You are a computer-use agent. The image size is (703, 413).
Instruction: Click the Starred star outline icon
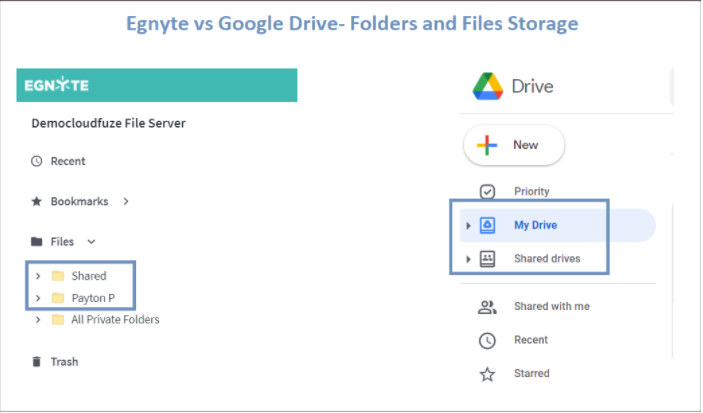[x=487, y=374]
